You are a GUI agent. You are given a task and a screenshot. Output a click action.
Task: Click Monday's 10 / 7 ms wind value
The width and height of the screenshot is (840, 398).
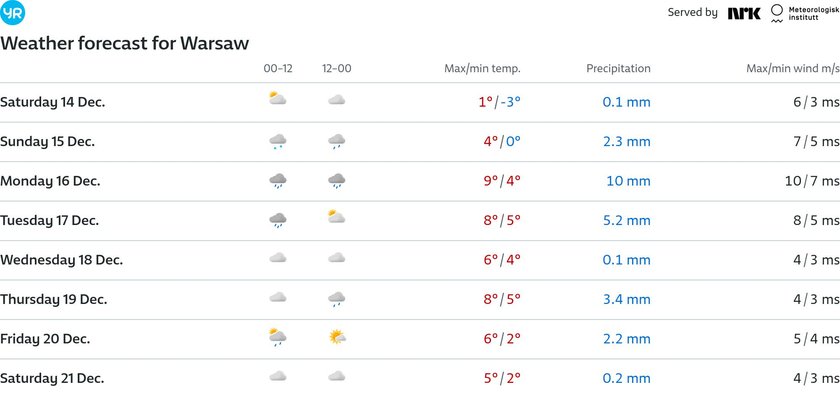coord(812,181)
